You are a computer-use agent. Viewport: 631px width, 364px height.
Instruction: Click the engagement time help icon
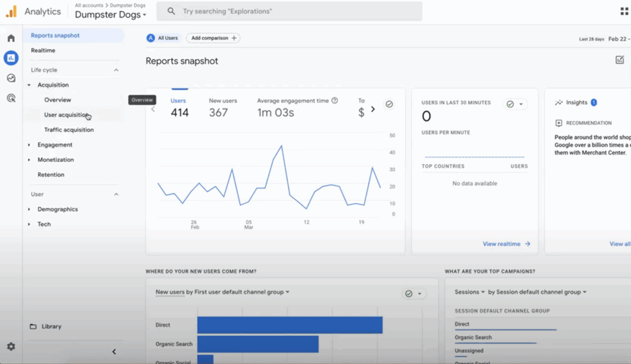pyautogui.click(x=335, y=100)
